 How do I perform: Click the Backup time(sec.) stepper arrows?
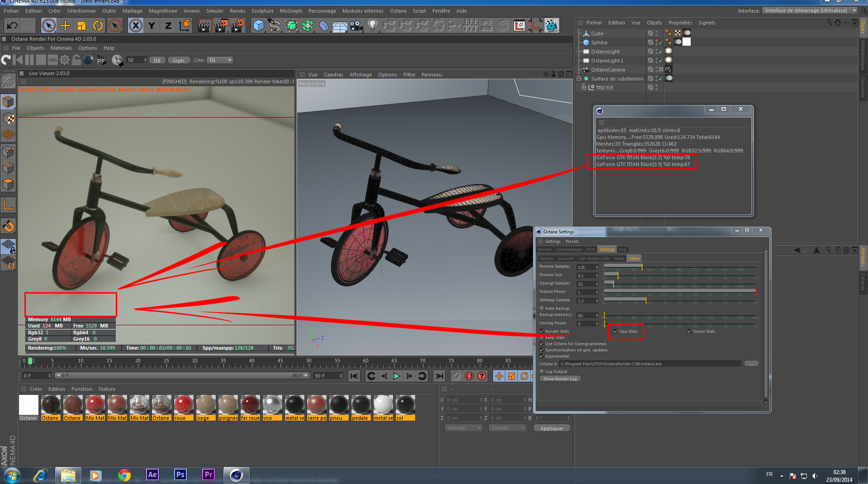pyautogui.click(x=597, y=315)
